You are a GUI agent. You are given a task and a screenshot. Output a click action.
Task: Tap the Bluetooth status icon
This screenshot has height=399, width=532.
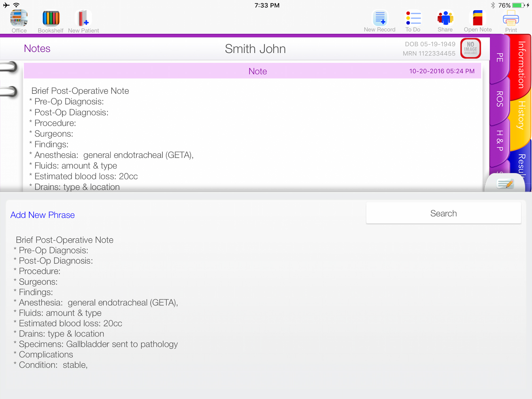493,5
